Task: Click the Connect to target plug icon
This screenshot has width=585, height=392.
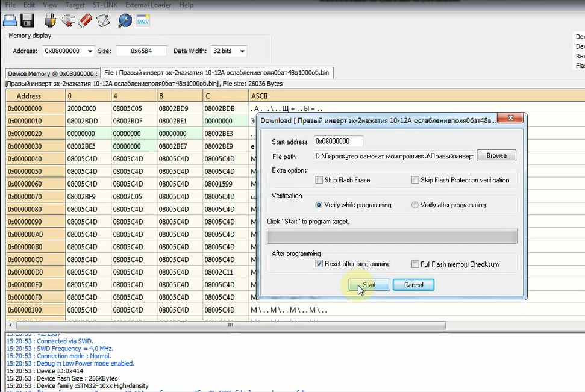Action: pos(50,21)
